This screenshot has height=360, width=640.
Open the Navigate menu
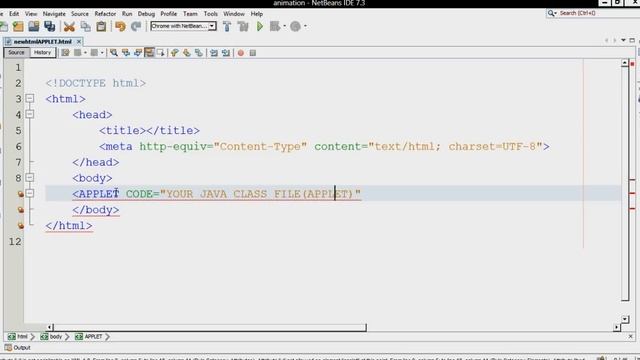(54, 14)
